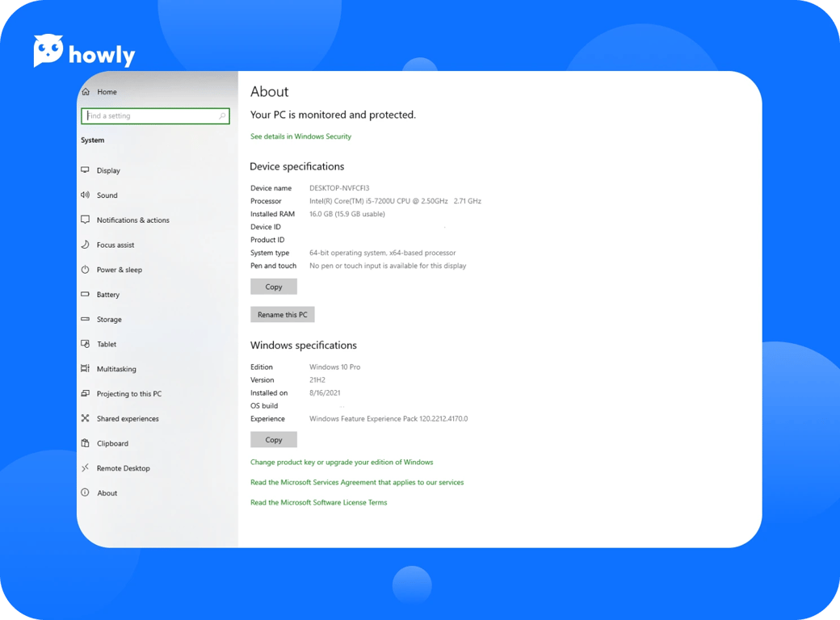The image size is (840, 620).
Task: Select the Tablet icon
Action: [86, 344]
